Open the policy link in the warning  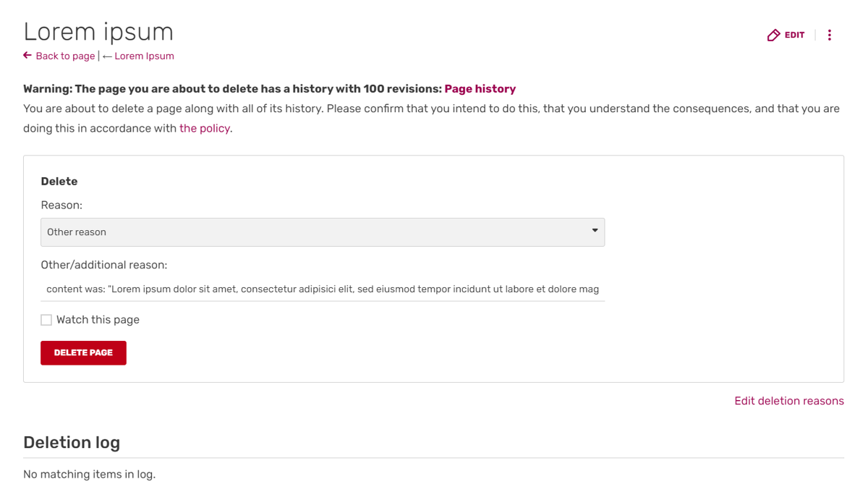[x=205, y=128]
